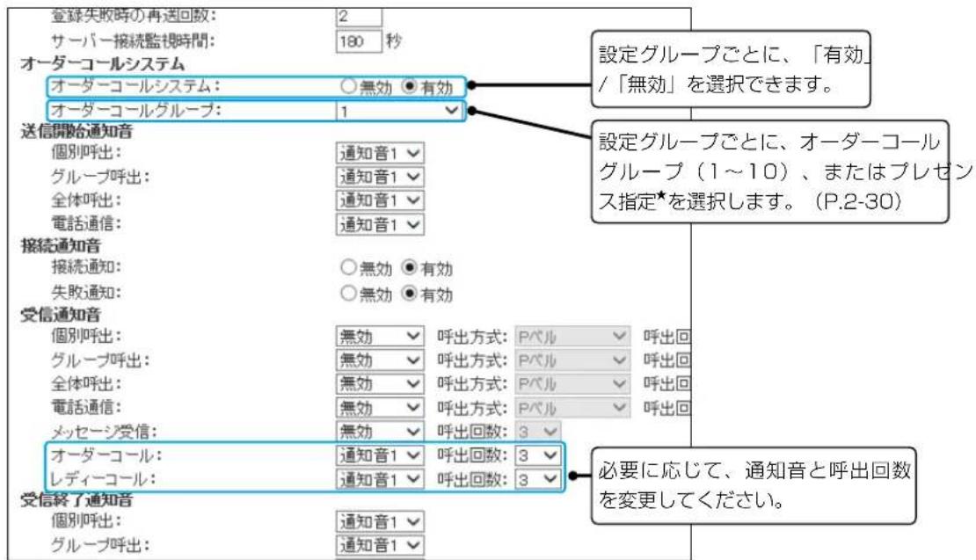
Task: Open 受信通知音 グループ呼出 無効 dropdown
Action: (380, 360)
